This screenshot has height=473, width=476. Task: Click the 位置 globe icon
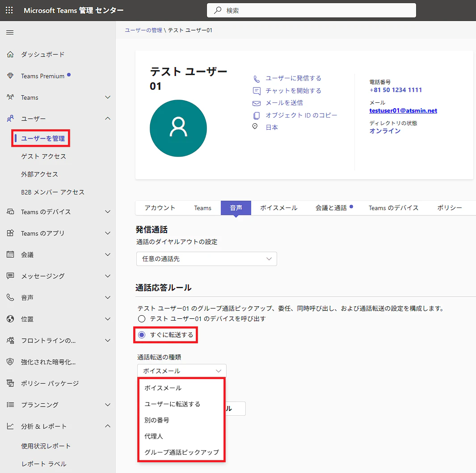pyautogui.click(x=10, y=319)
